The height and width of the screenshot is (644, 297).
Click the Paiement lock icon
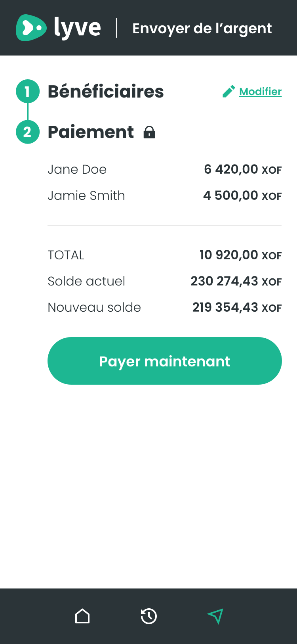149,132
